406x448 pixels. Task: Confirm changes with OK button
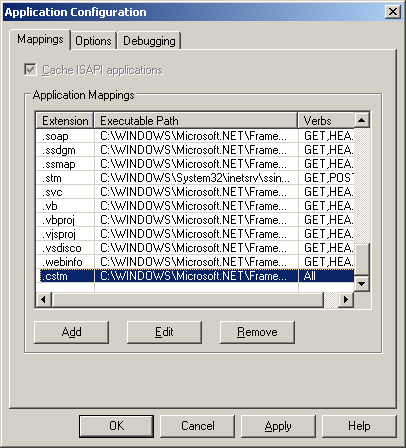116,426
